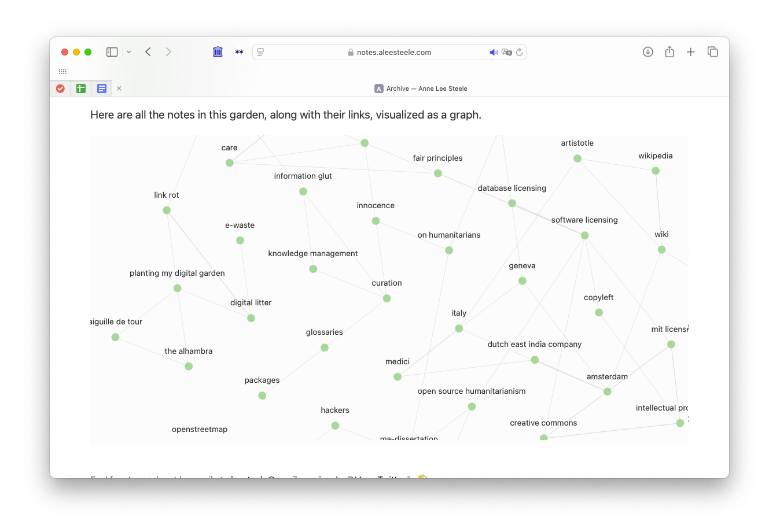Switch to the green spreadsheet pinned tab
This screenshot has width=780, height=532.
tap(81, 88)
